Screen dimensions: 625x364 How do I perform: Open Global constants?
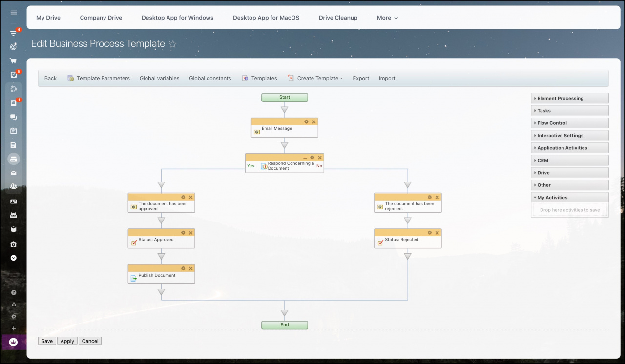[210, 78]
